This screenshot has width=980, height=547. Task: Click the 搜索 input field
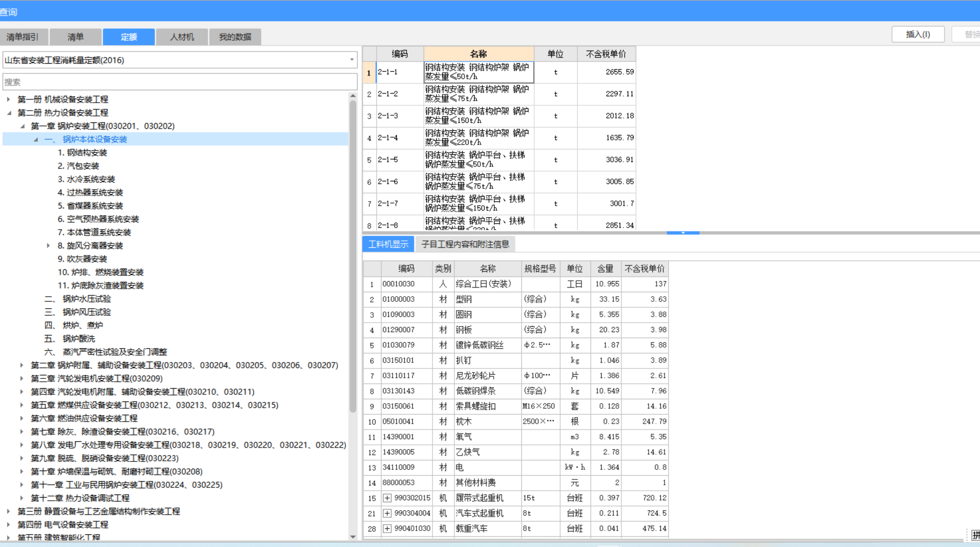click(180, 82)
